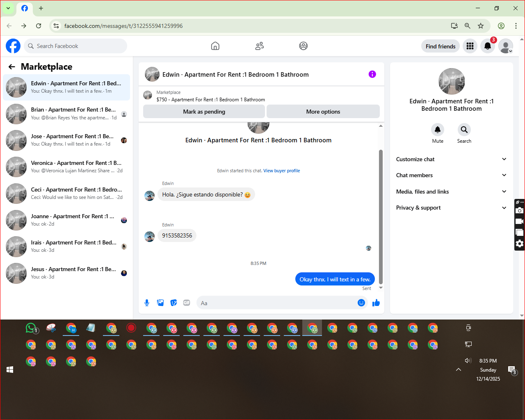The height and width of the screenshot is (420, 525).
Task: Open WhatsApp in the taskbar
Action: 31,328
